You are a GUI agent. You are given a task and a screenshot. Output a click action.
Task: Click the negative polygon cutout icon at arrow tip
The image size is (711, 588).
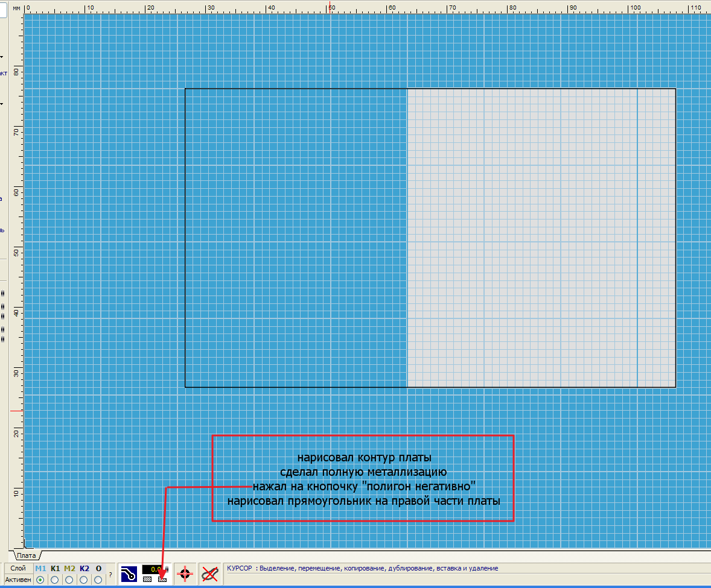(162, 580)
